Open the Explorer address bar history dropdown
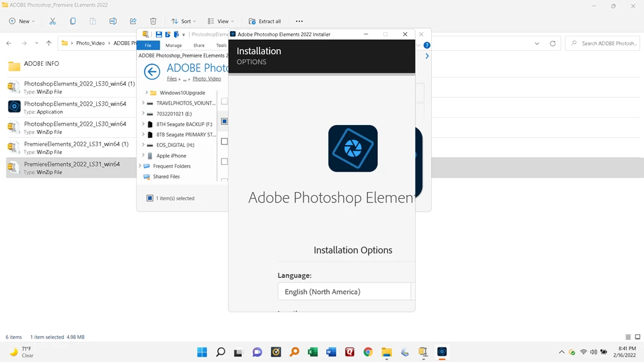This screenshot has width=644, height=362. (x=537, y=43)
